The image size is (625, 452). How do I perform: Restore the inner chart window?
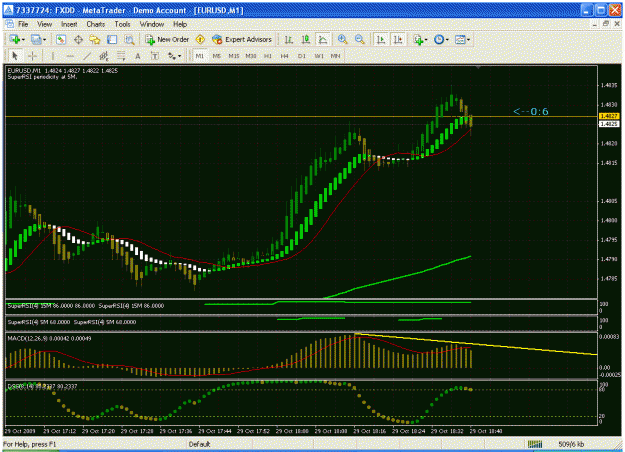pyautogui.click(x=606, y=24)
